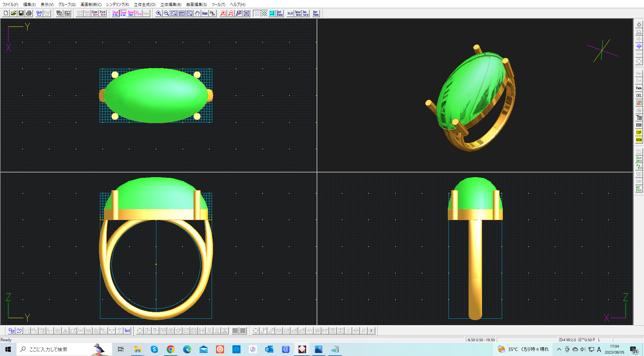This screenshot has width=644, height=356.
Task: Click the Undo toolbar button
Action: tap(39, 13)
